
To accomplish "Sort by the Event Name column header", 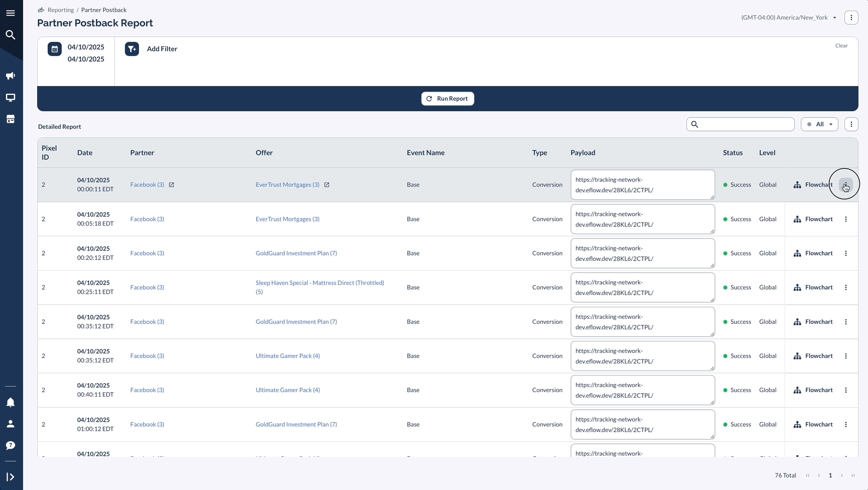I will click(x=425, y=153).
